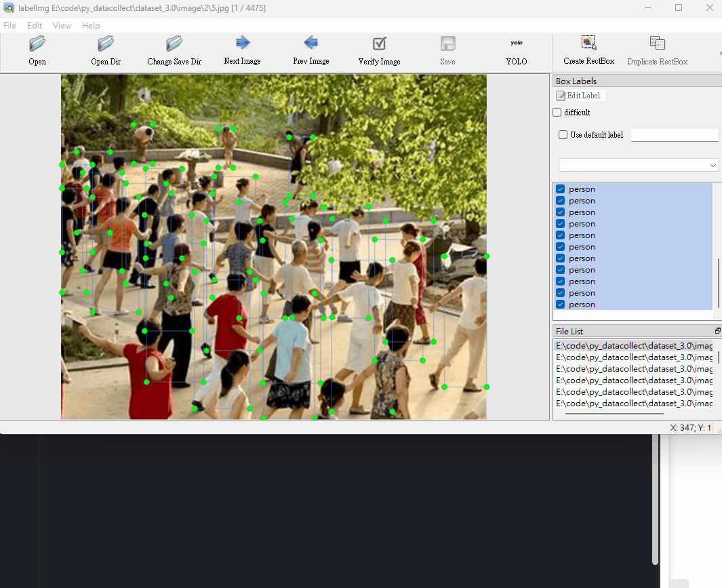The height and width of the screenshot is (588, 722).
Task: Expand the toolbar overflow chevron
Action: click(x=719, y=52)
